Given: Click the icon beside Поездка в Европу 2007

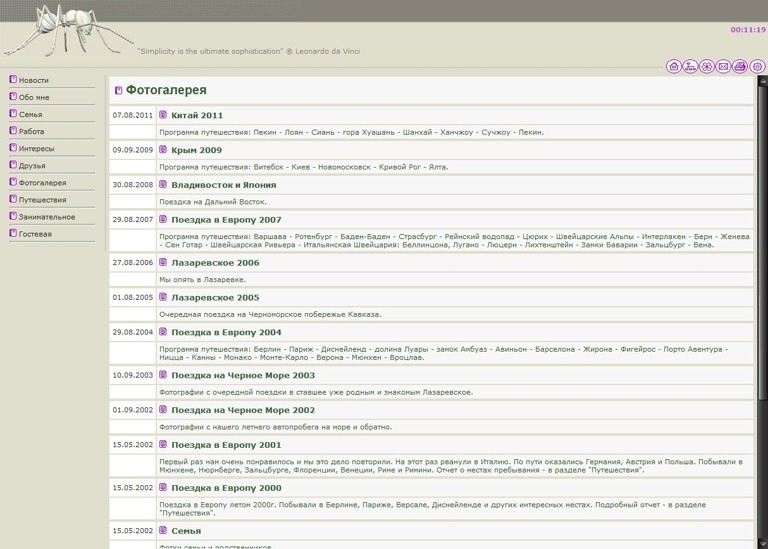Looking at the screenshot, I should coord(163,219).
